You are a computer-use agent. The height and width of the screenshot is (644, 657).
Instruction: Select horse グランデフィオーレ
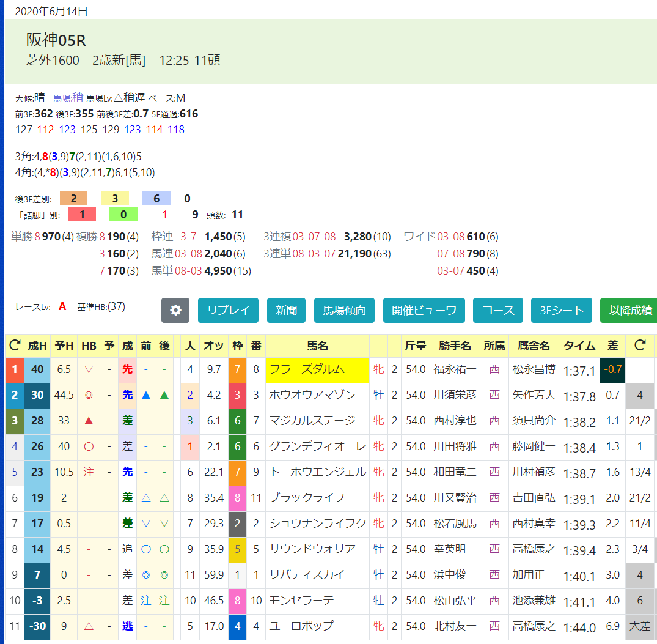tap(317, 446)
